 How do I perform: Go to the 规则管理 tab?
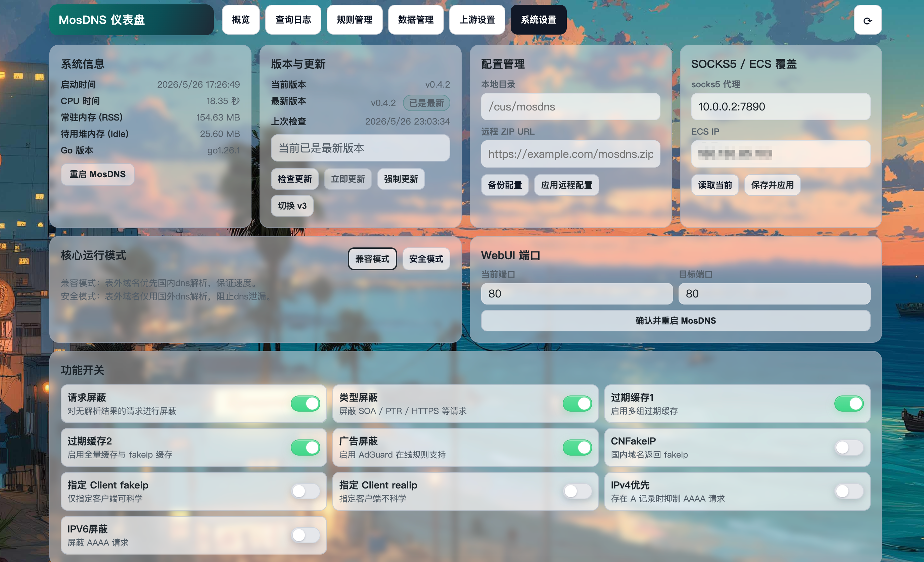pos(354,20)
